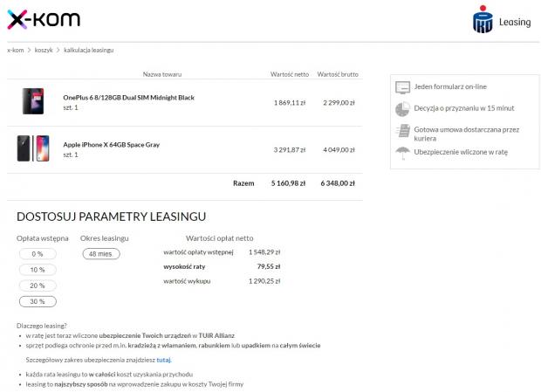The height and width of the screenshot is (392, 541).
Task: Click the 'wysokość raty' label
Action: point(184,266)
